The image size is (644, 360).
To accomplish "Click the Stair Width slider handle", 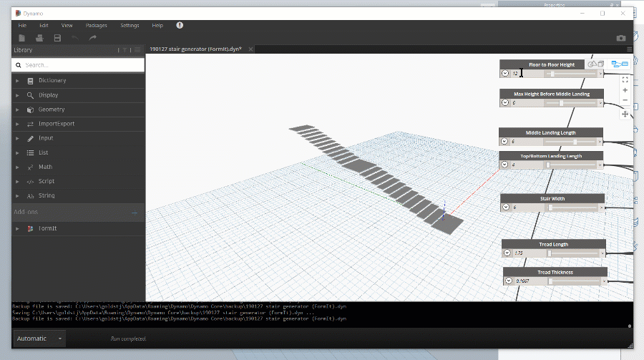I will 550,208.
